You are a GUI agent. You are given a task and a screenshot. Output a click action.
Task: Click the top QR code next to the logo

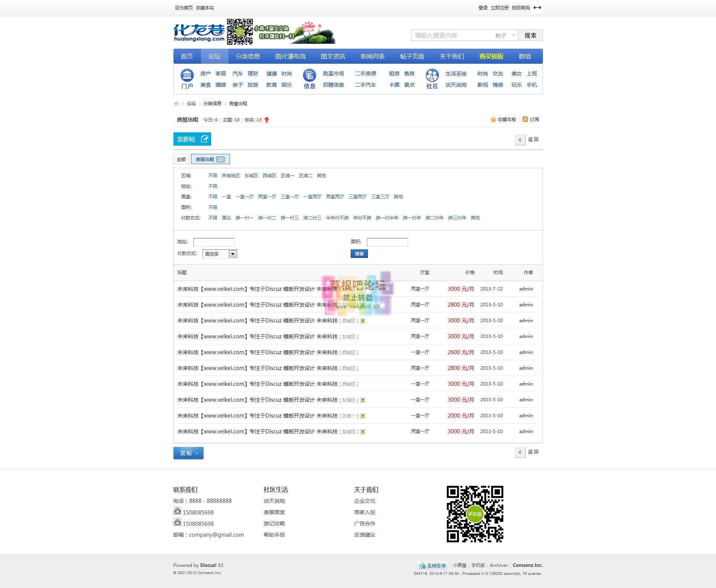pos(240,32)
